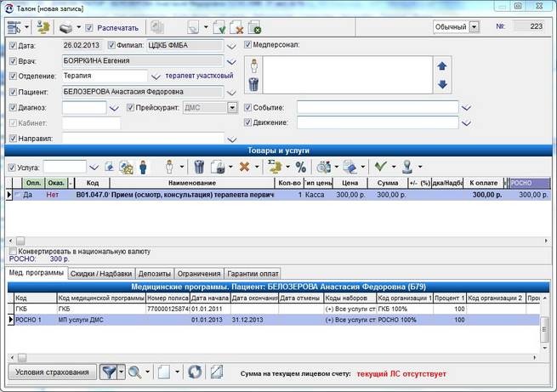557x392 pixels.
Task: Click the gears document icon near Услуга
Action: (x=126, y=168)
